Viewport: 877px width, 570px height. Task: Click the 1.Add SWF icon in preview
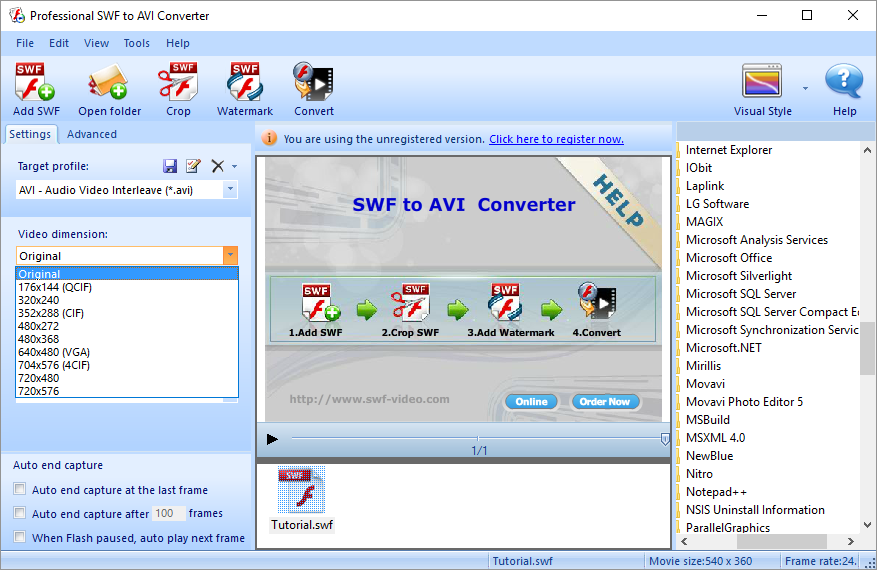[x=320, y=303]
